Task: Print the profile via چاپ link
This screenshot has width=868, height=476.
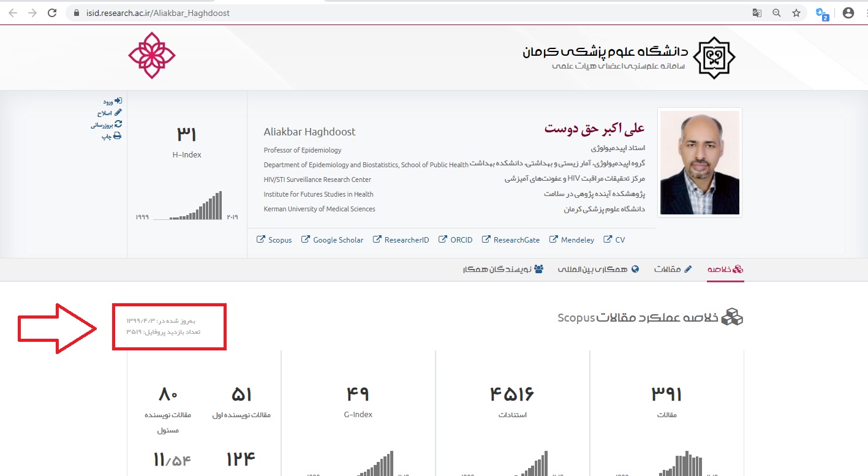Action: 111,136
